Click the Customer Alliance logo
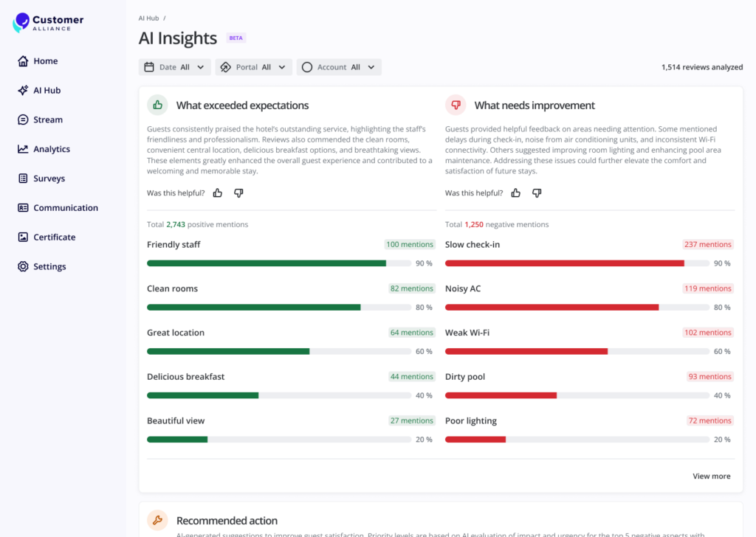The width and height of the screenshot is (756, 537). [48, 23]
